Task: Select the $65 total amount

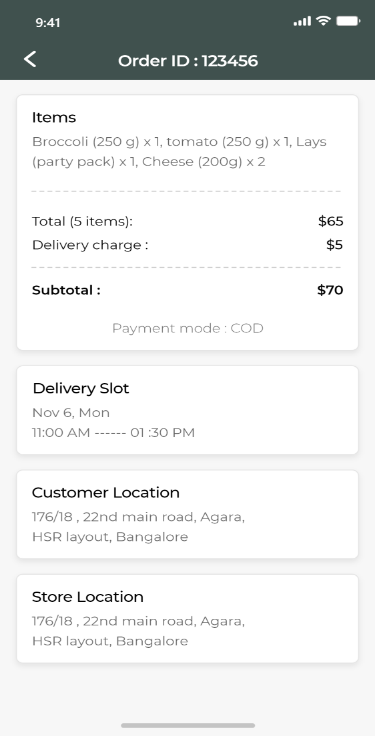Action: [331, 221]
